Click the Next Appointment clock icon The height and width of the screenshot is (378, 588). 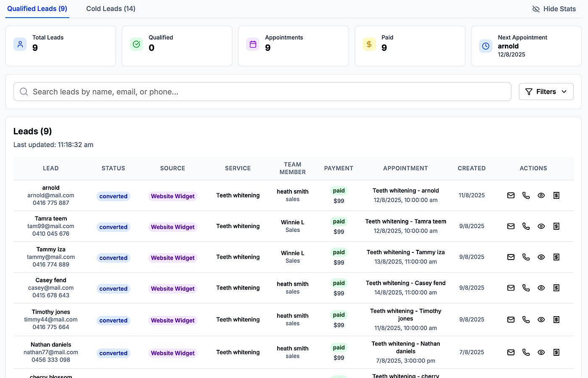pyautogui.click(x=486, y=46)
